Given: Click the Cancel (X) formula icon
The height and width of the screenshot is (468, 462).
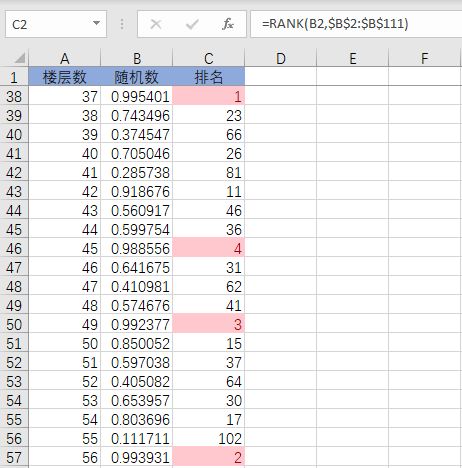Looking at the screenshot, I should [x=156, y=24].
